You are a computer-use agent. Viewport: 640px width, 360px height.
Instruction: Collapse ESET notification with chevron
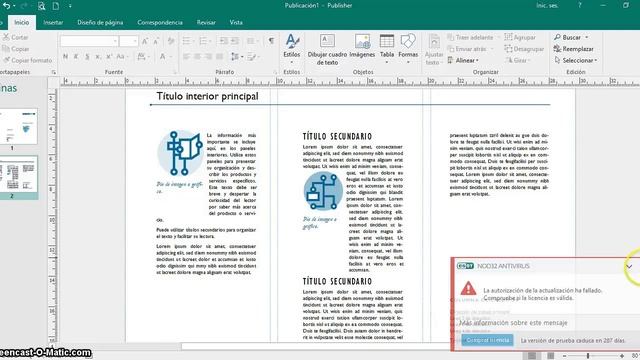point(629,266)
